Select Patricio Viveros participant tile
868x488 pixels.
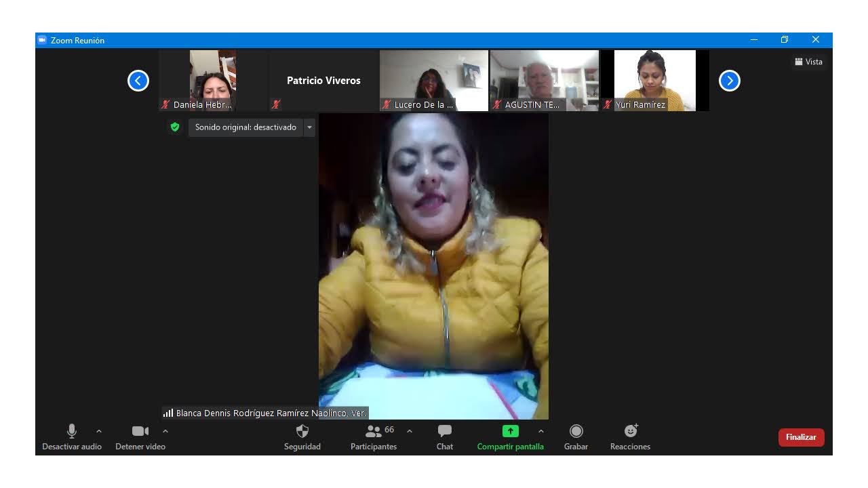click(323, 81)
